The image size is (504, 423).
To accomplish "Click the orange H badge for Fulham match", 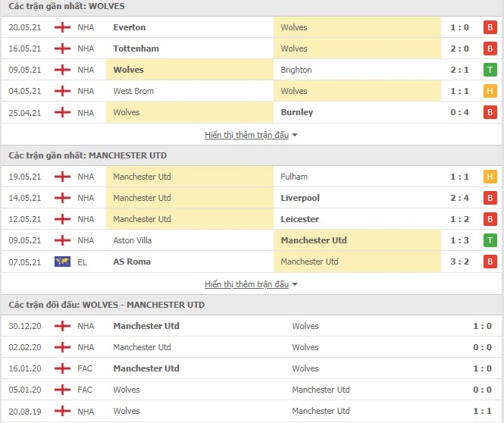I will pyautogui.click(x=490, y=177).
